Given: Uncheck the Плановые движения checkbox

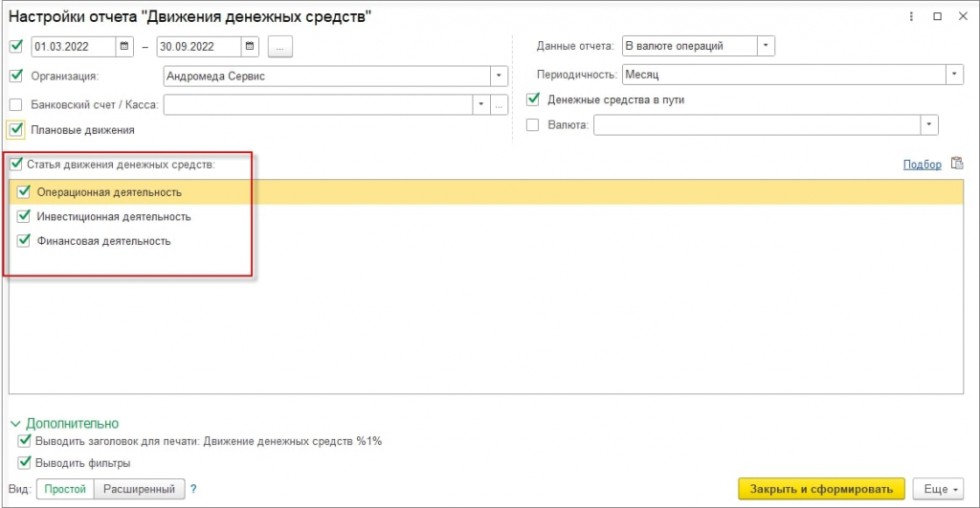Looking at the screenshot, I should tap(16, 130).
